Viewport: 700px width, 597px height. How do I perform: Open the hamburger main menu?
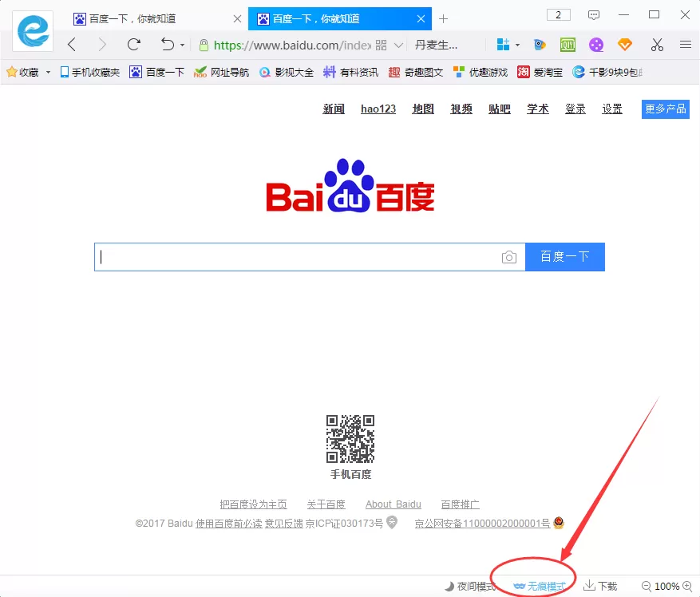pos(686,44)
